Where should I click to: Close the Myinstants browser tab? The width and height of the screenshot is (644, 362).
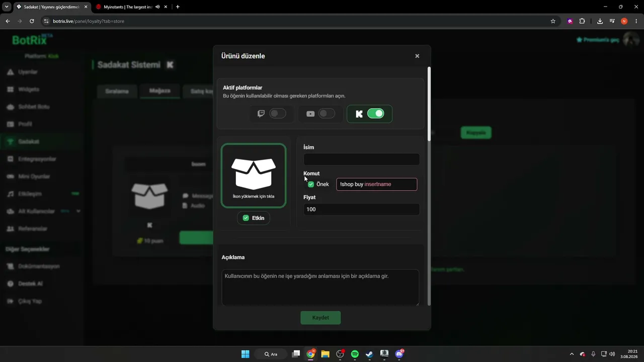pos(166,7)
